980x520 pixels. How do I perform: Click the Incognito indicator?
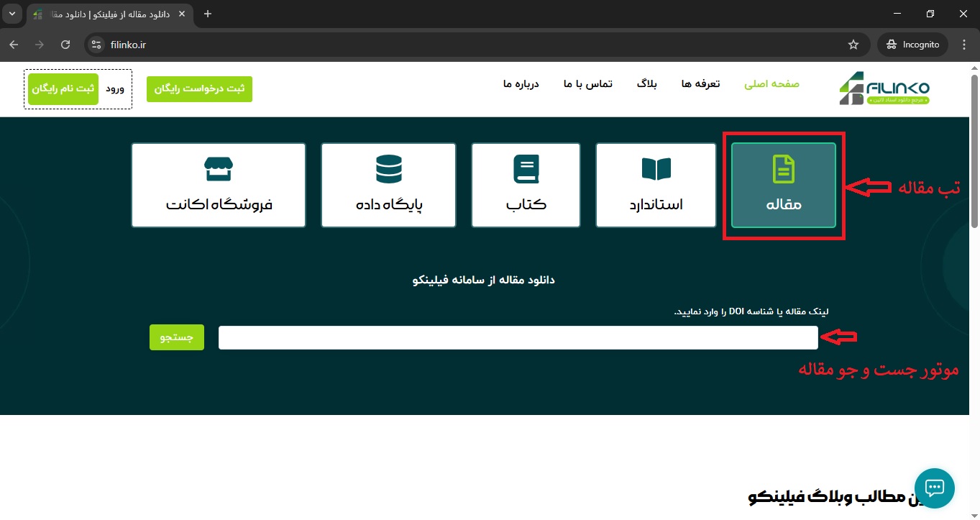pyautogui.click(x=912, y=45)
